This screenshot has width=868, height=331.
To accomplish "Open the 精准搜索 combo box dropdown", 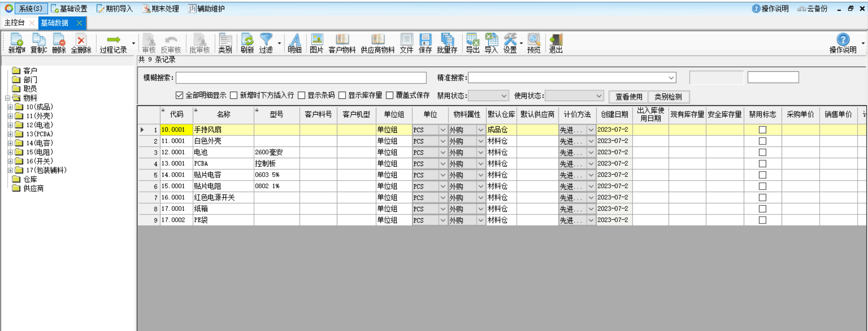I will [671, 78].
